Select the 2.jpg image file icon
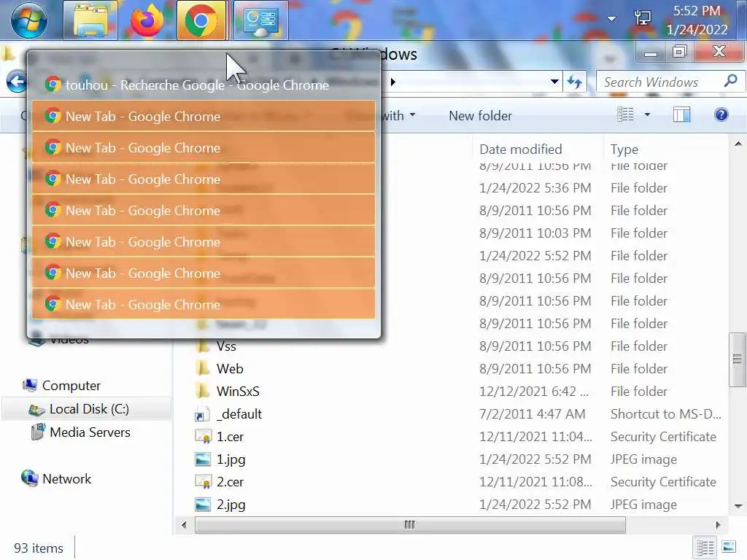The image size is (747, 560). 203,505
